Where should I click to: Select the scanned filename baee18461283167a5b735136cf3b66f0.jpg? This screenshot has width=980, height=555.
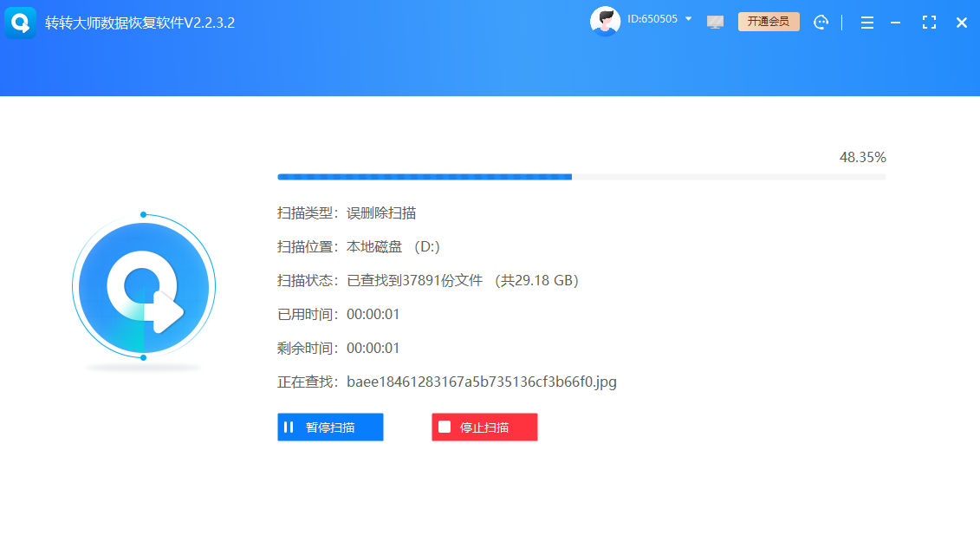[482, 382]
